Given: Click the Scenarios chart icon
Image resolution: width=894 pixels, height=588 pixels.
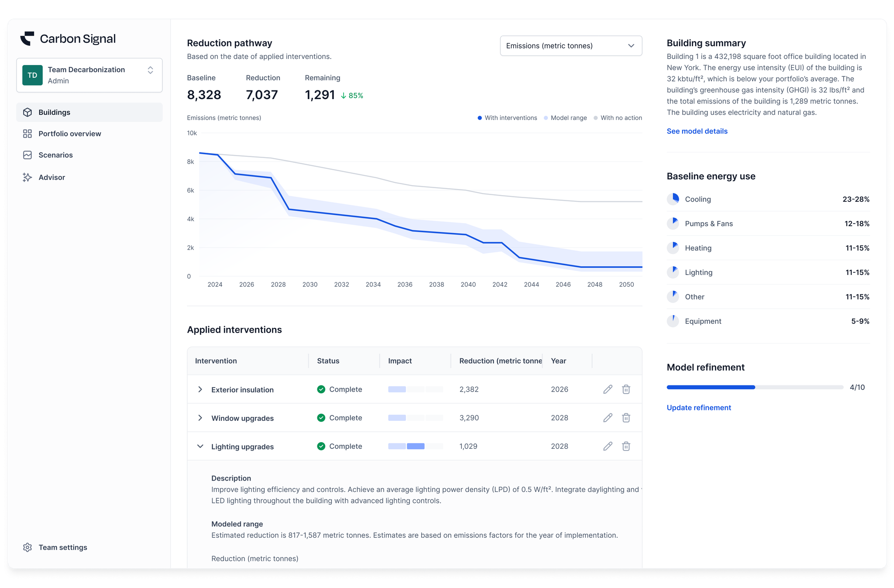Looking at the screenshot, I should point(28,155).
